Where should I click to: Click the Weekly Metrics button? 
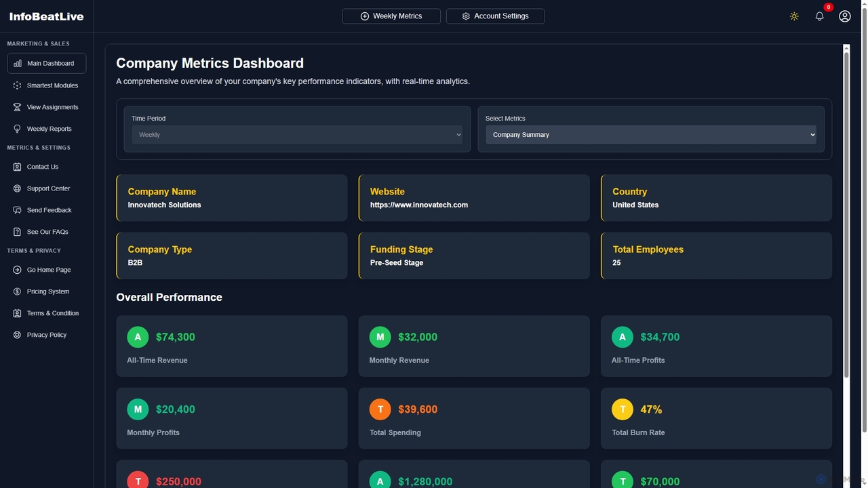pyautogui.click(x=391, y=16)
